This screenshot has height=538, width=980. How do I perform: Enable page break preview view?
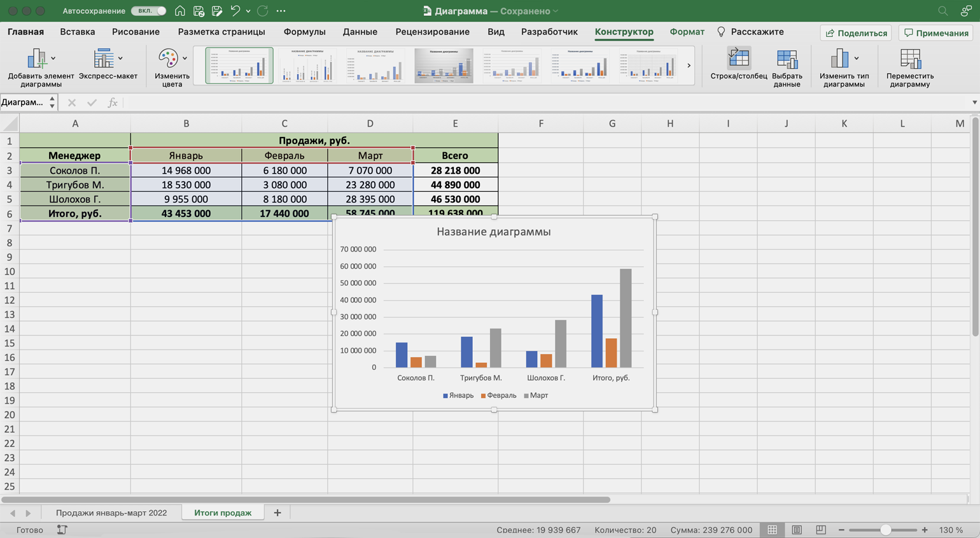coord(821,530)
